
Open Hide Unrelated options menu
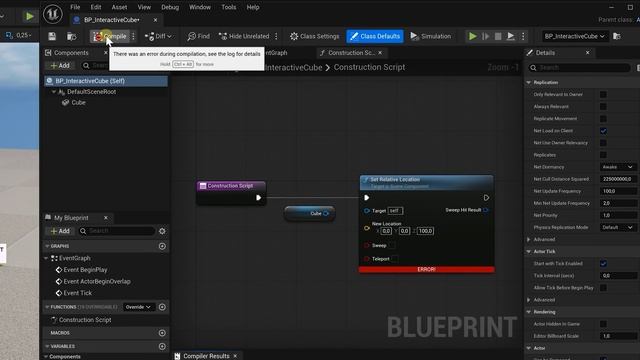[276, 36]
